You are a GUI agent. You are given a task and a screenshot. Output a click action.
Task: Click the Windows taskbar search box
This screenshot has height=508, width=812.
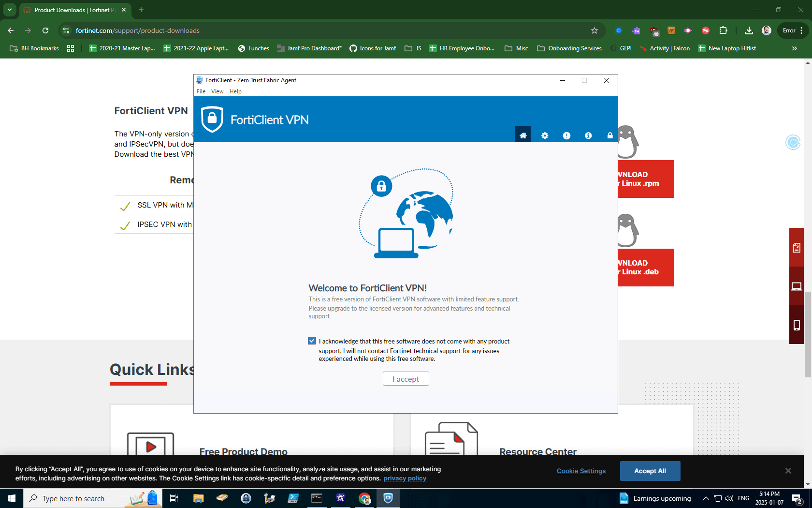(x=93, y=498)
